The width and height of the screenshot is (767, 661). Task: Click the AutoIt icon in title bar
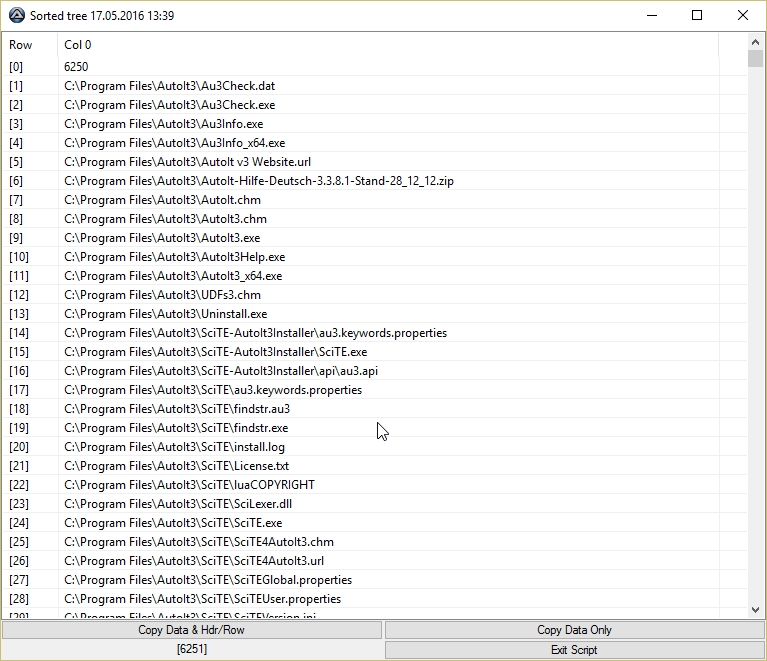pos(17,15)
